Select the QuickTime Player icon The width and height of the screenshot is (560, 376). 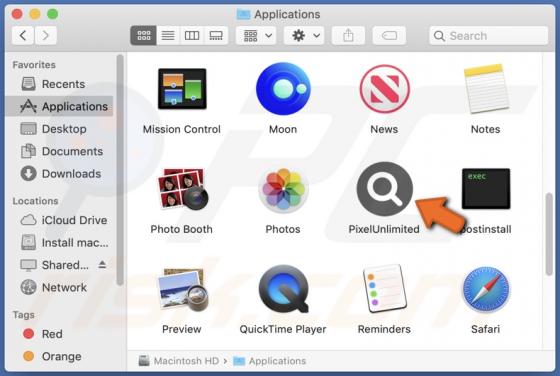[x=283, y=289]
